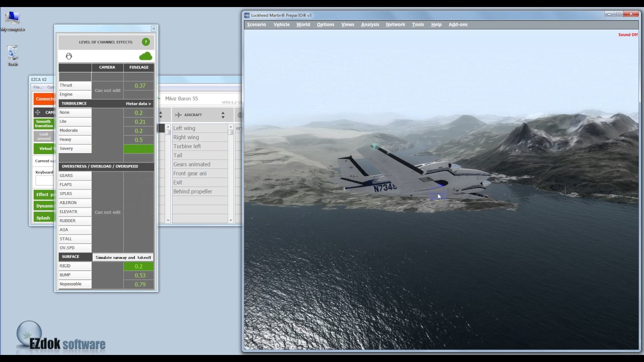The height and width of the screenshot is (362, 644).
Task: Select the RUDDER overstress row
Action: coord(75,221)
